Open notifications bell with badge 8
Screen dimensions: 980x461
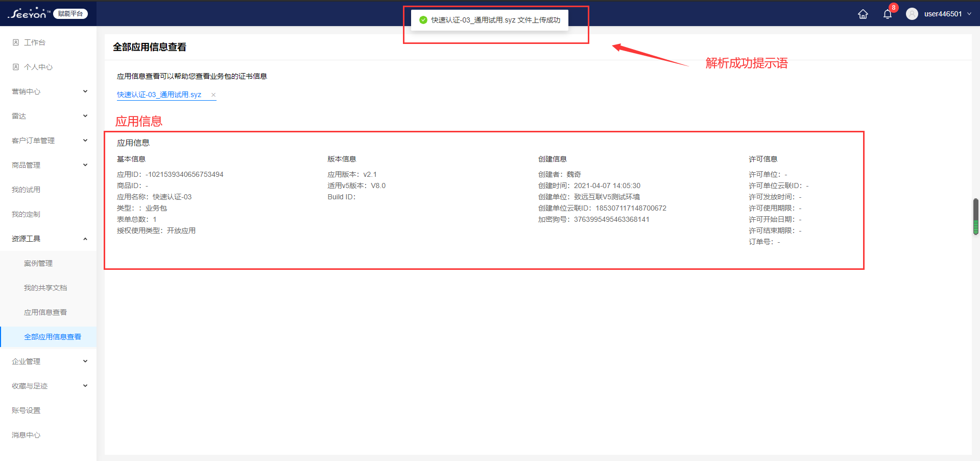click(x=888, y=14)
